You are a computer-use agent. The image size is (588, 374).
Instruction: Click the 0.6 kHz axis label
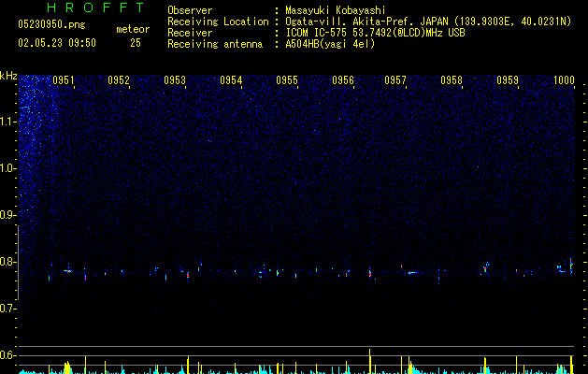click(7, 355)
